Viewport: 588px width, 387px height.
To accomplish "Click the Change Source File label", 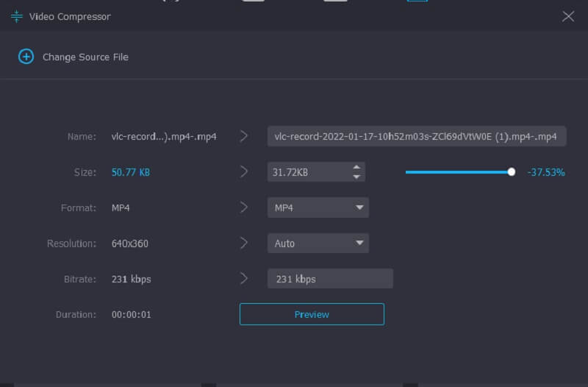I will pyautogui.click(x=85, y=57).
